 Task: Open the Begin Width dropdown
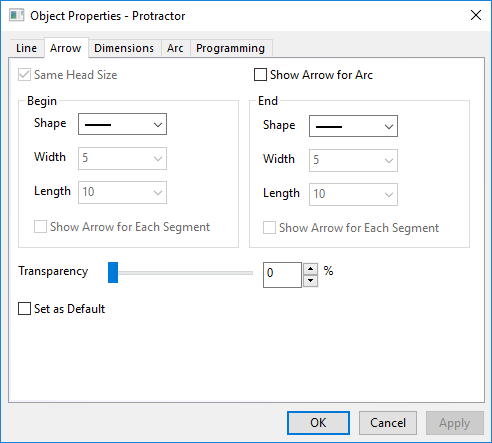pyautogui.click(x=122, y=158)
